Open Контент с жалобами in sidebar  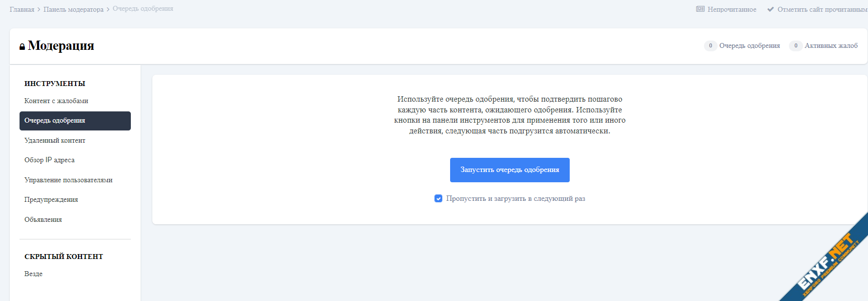(56, 101)
